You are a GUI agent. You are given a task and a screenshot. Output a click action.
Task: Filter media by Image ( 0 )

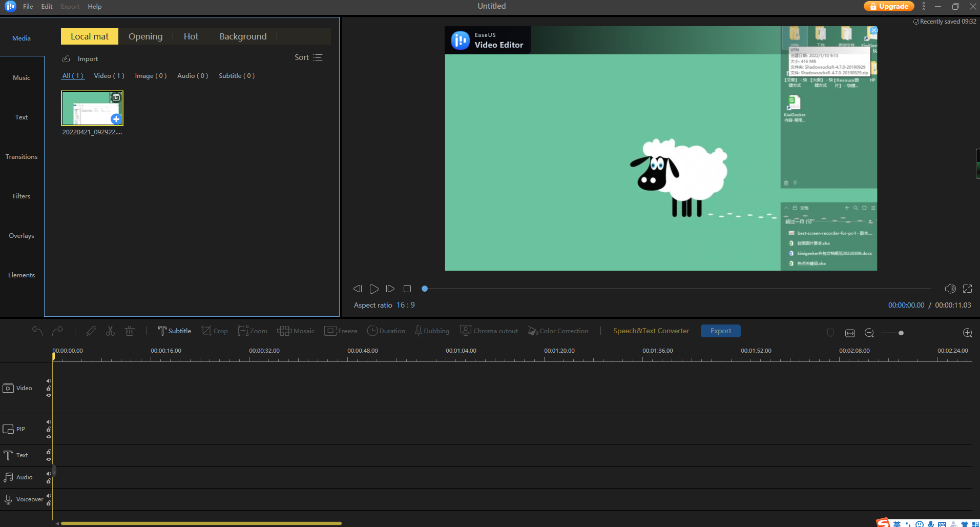click(x=151, y=75)
